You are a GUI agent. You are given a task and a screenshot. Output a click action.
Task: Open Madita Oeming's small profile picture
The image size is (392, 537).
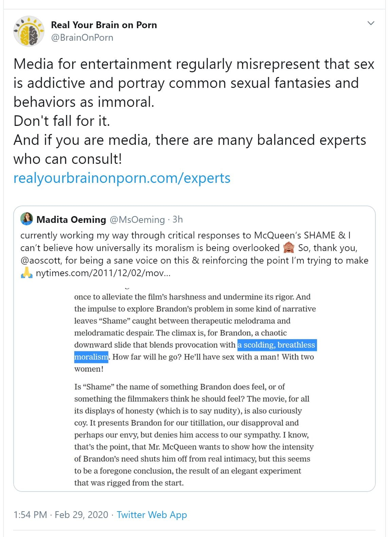coord(26,219)
